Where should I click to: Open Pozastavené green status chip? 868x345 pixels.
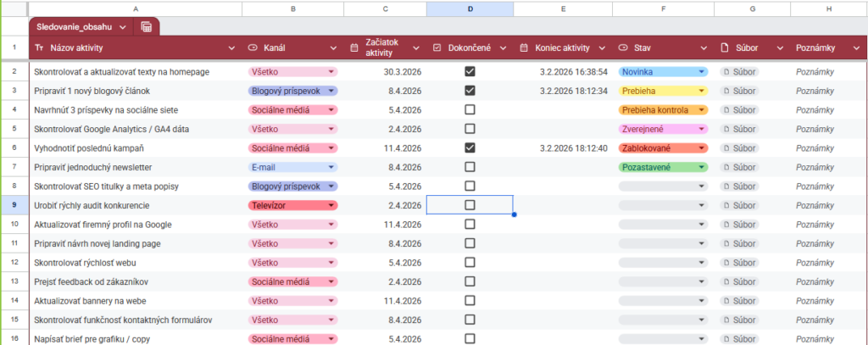tap(663, 167)
